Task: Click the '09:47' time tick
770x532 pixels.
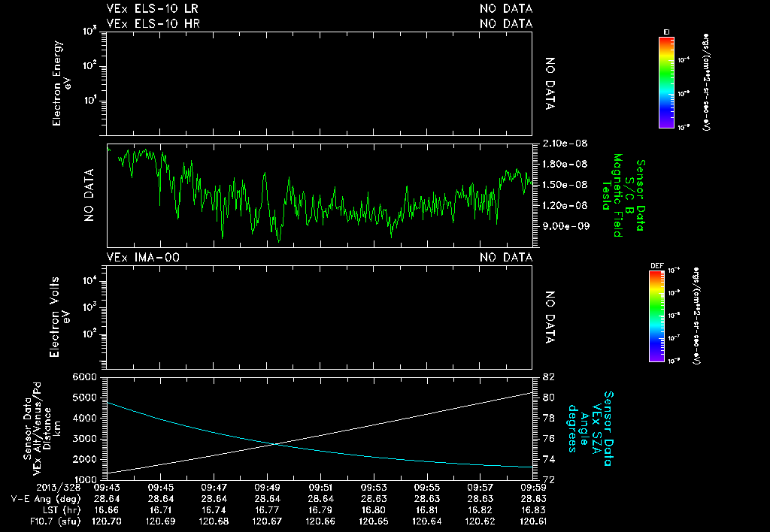Action: click(214, 488)
